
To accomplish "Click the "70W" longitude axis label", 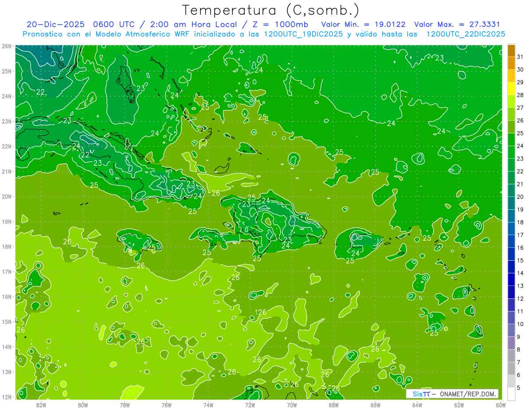I will pyautogui.click(x=292, y=405).
